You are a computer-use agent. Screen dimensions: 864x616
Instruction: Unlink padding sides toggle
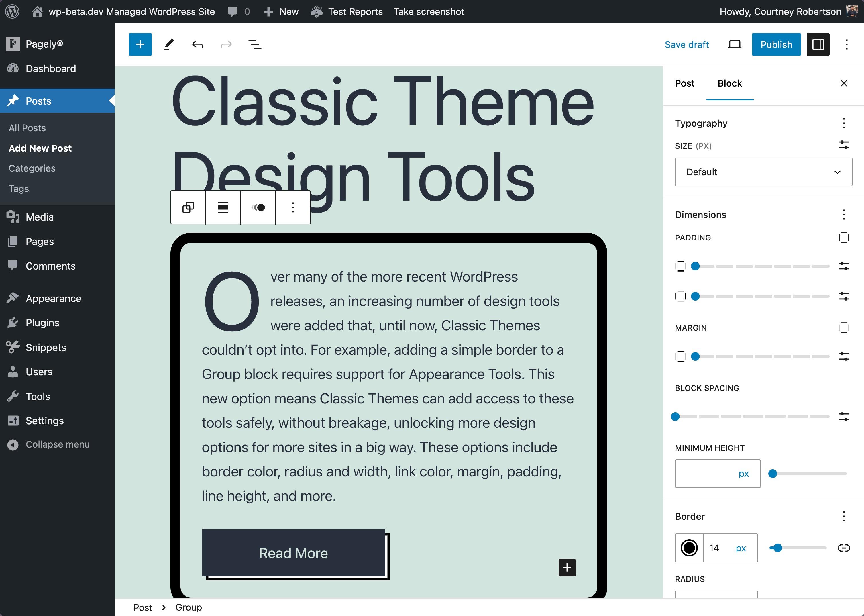pyautogui.click(x=844, y=238)
